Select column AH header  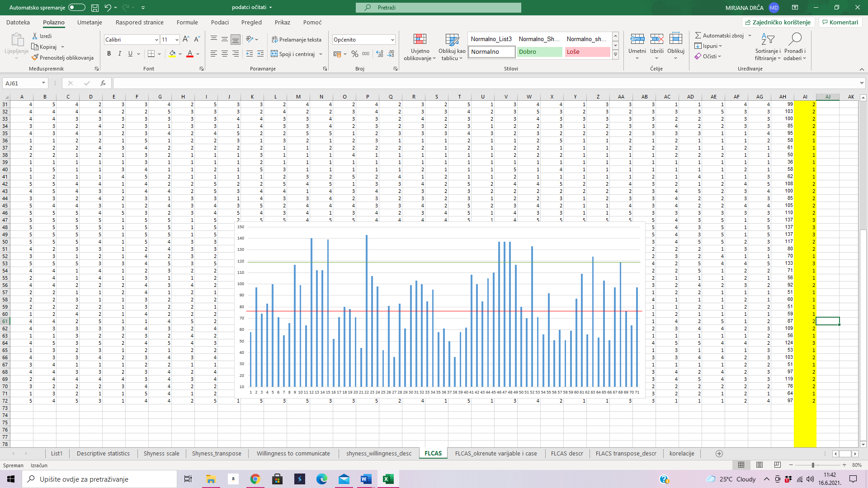783,97
